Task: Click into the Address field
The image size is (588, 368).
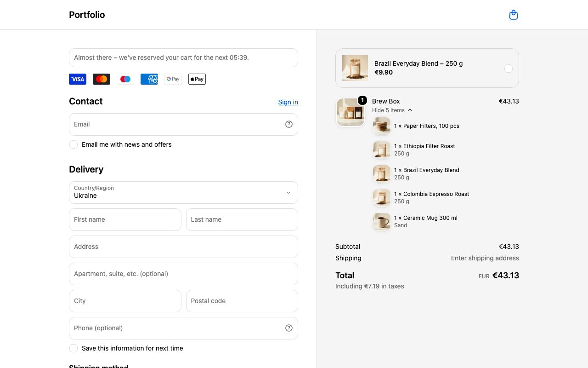Action: pyautogui.click(x=183, y=247)
